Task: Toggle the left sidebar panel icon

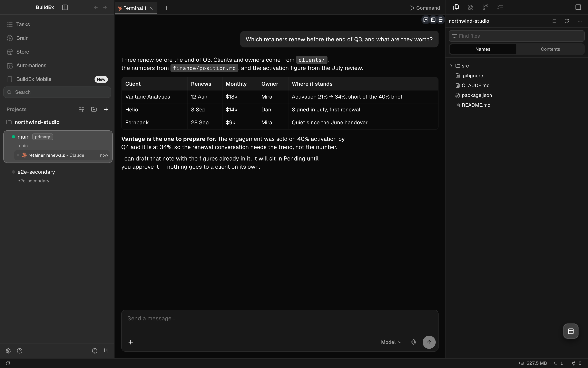Action: point(65,7)
